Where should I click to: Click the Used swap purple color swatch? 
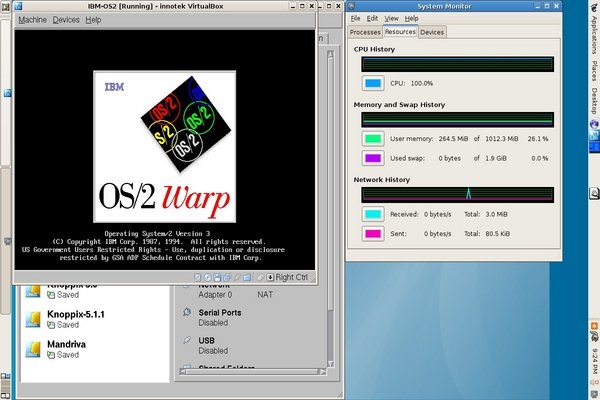pos(373,158)
